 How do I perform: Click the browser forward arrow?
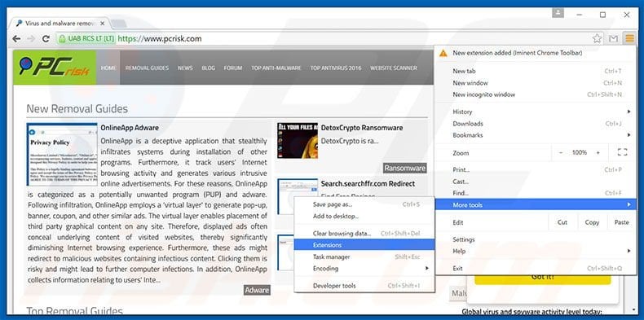(31, 39)
